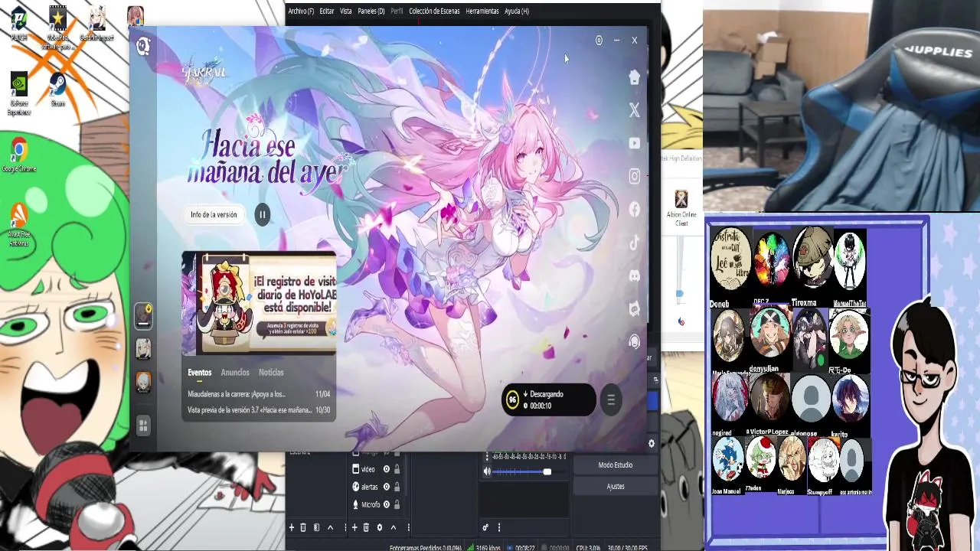Open GeForce Experience desktop shortcut
The image size is (980, 551).
point(19,93)
